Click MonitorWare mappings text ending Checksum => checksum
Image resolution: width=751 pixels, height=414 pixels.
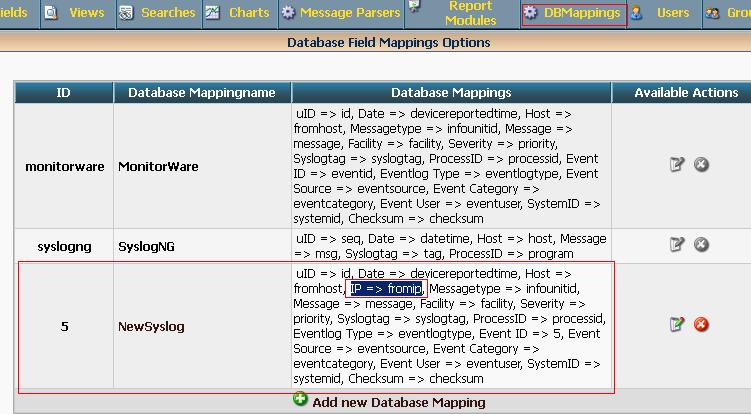(447, 166)
